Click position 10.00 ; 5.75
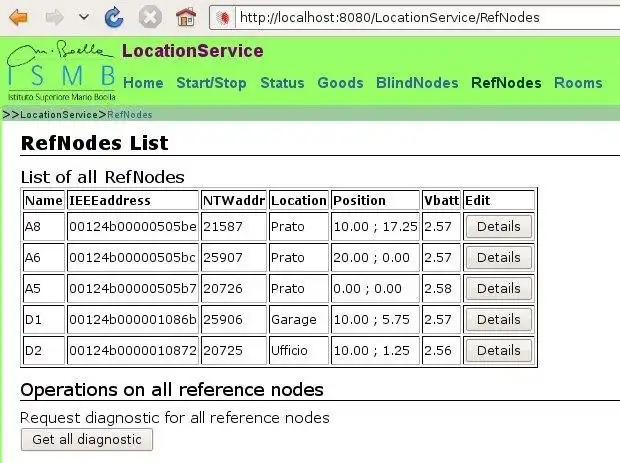620x463 pixels. coord(375,319)
